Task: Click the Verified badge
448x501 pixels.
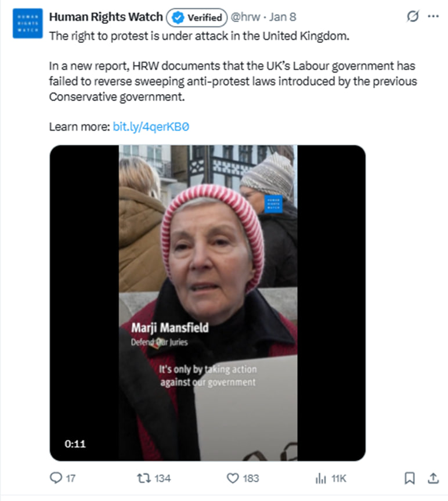Action: (x=197, y=17)
